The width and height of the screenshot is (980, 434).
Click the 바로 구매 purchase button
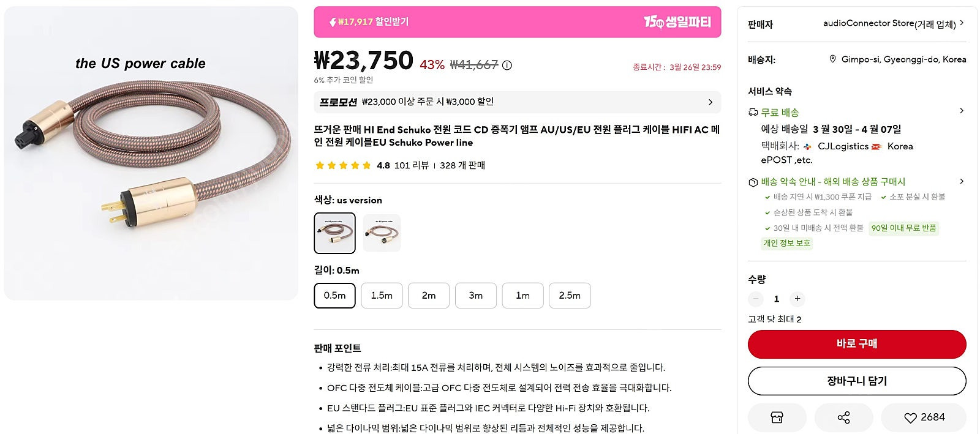coord(857,344)
